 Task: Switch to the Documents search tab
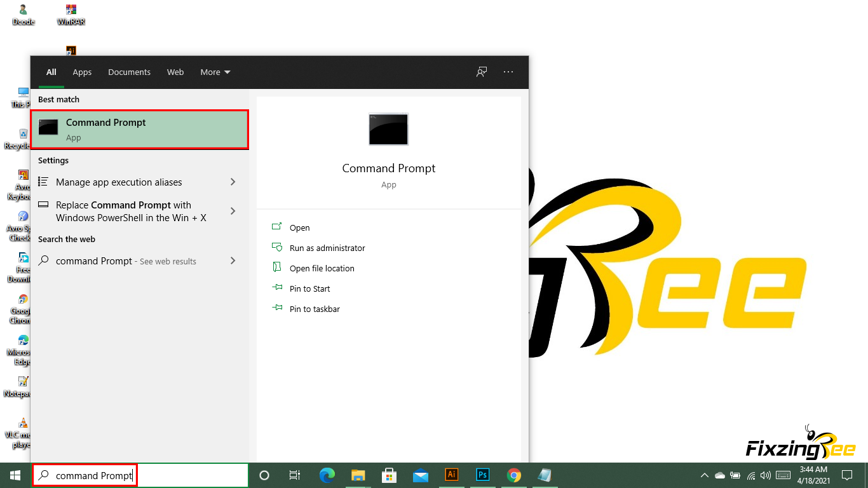coord(129,72)
